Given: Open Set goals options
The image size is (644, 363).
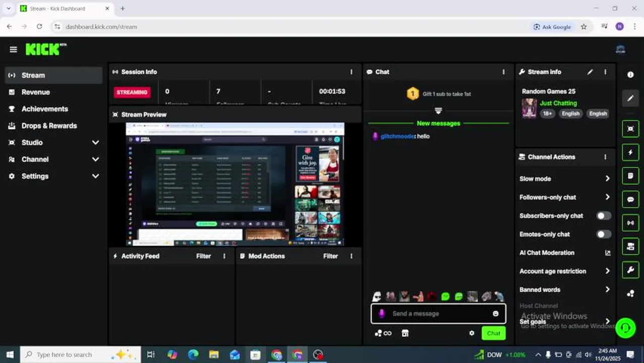Looking at the screenshot, I should [565, 321].
